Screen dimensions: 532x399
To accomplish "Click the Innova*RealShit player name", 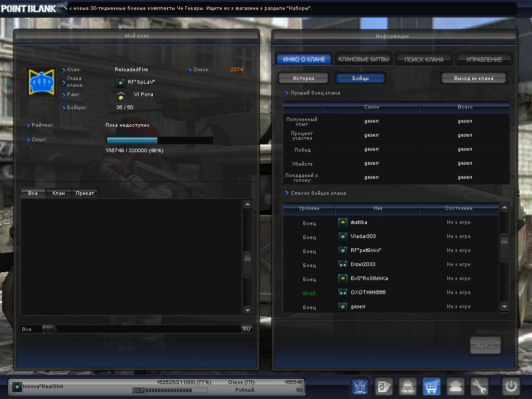I will point(43,387).
